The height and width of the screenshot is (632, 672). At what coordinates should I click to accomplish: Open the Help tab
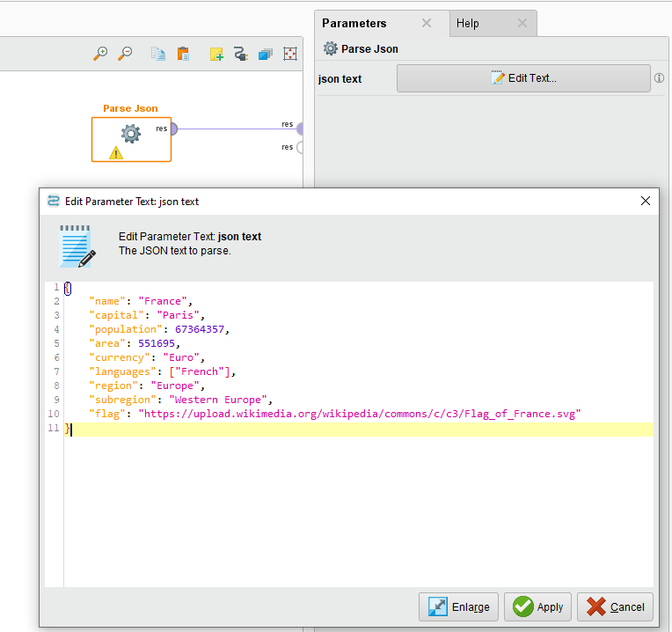pyautogui.click(x=468, y=24)
